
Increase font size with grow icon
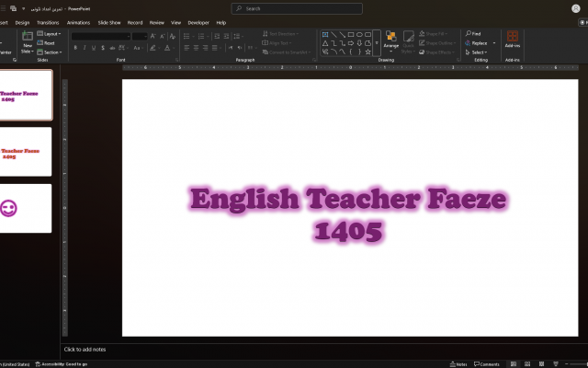[153, 36]
